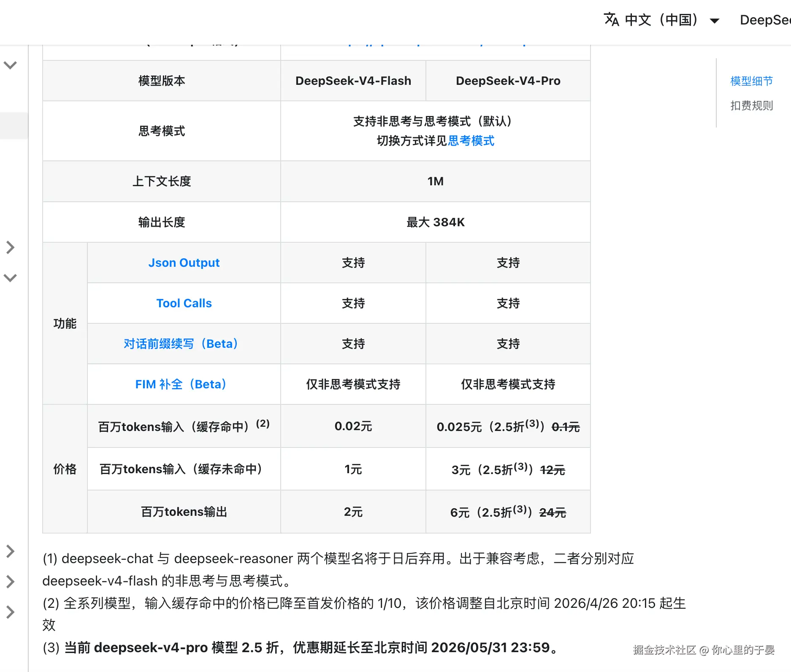The height and width of the screenshot is (672, 791).
Task: Expand the sidebar chevron beside the deepseek-chat footnote line
Action: click(x=10, y=551)
